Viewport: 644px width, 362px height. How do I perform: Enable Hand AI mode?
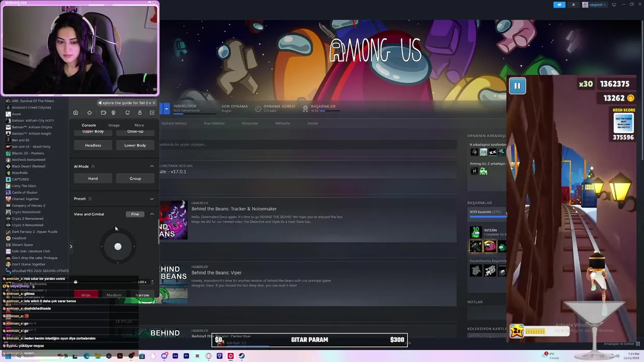tap(93, 178)
